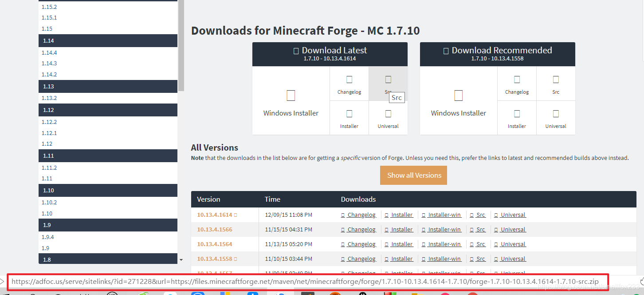Viewport: 644px width, 295px height.
Task: Collapse the dark 1.13 section header
Action: click(108, 86)
